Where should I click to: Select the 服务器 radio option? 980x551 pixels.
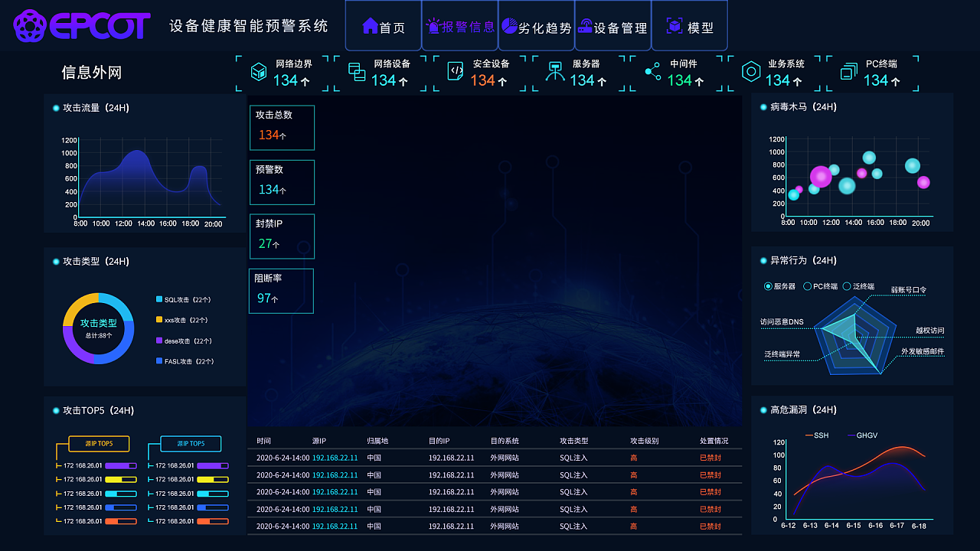point(768,286)
